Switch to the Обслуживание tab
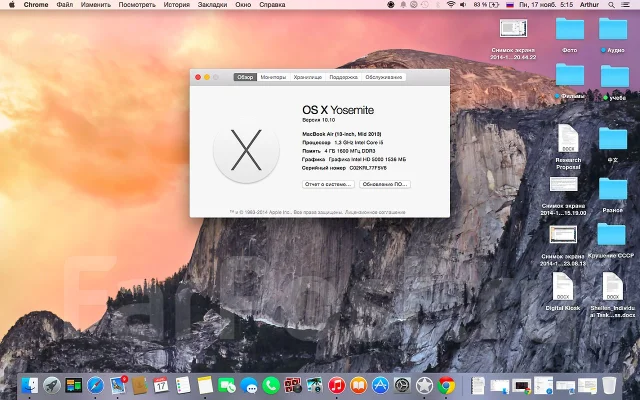This screenshot has height=400, width=640. click(384, 77)
